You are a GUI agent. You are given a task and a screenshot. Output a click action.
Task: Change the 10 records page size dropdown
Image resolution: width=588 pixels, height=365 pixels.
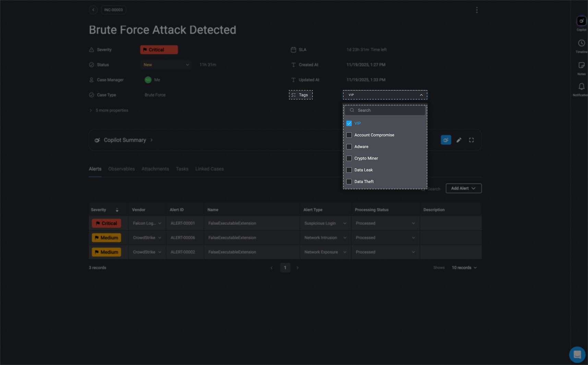tap(464, 268)
